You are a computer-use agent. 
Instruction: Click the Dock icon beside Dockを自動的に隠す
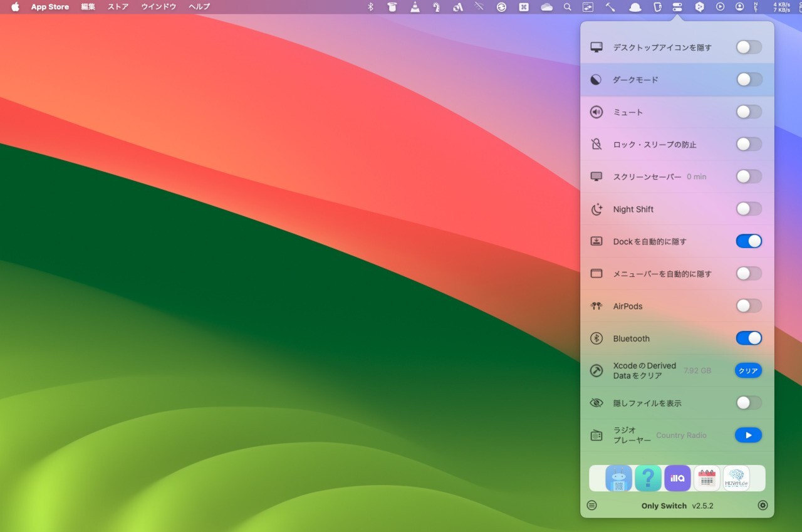(x=596, y=241)
